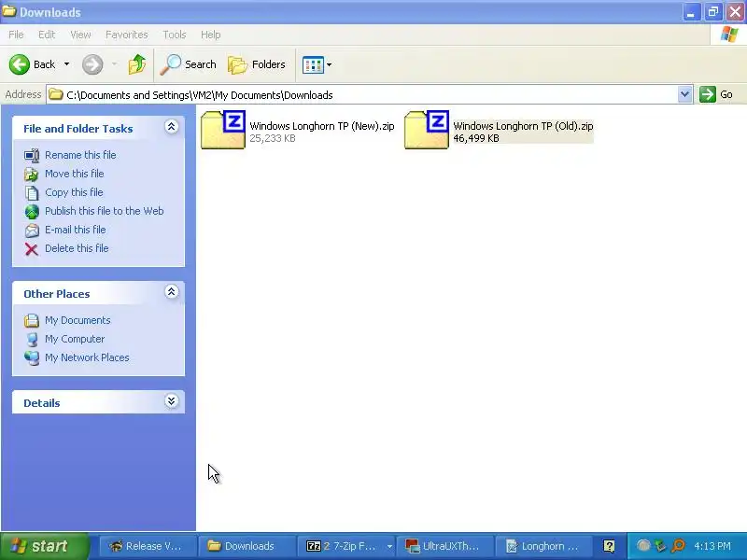Click the Downloads folder title bar icon
The width and height of the screenshot is (747, 560).
(x=9, y=10)
